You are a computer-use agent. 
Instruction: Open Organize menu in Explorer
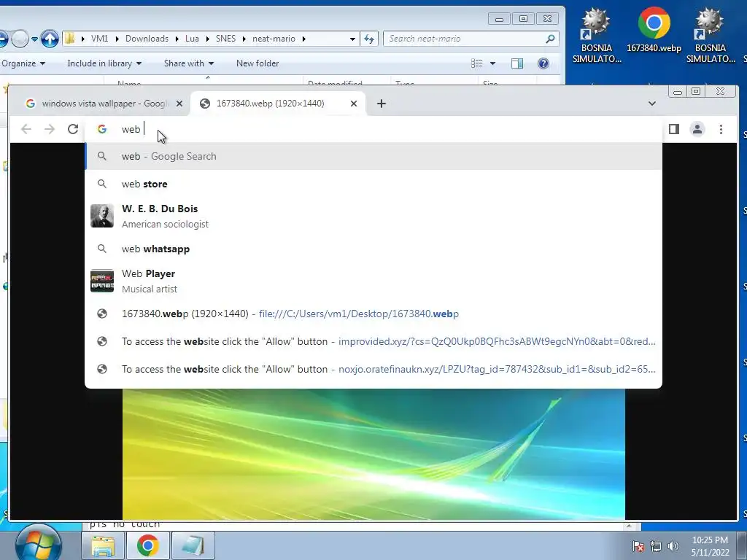(x=23, y=63)
